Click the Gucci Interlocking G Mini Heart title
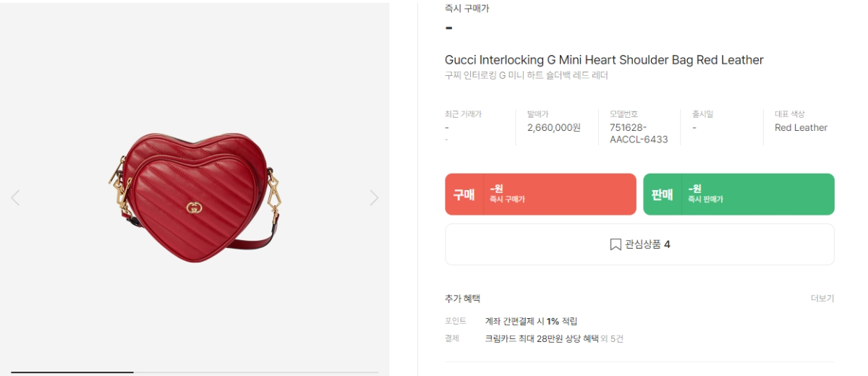 tap(604, 60)
